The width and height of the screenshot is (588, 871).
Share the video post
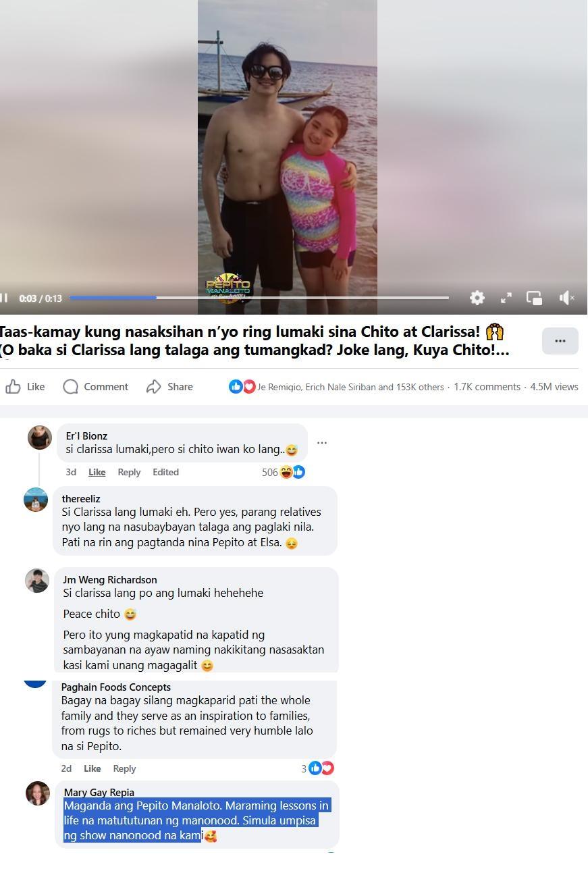170,386
